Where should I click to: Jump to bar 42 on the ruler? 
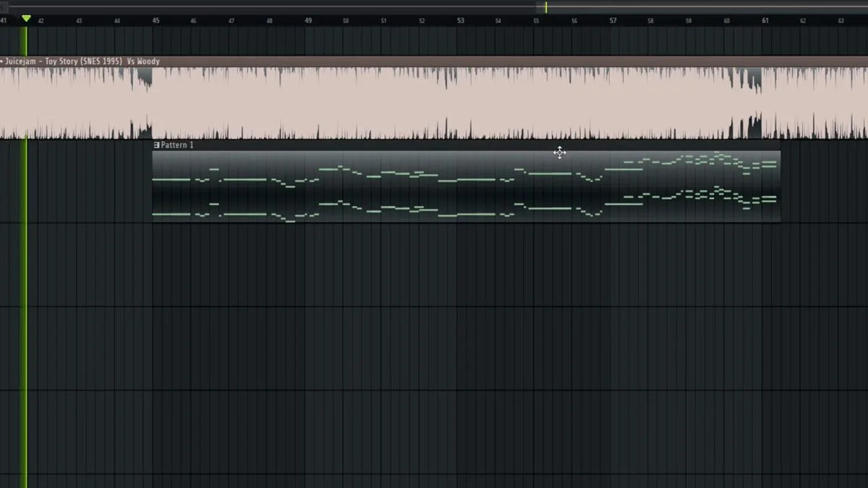[x=41, y=21]
